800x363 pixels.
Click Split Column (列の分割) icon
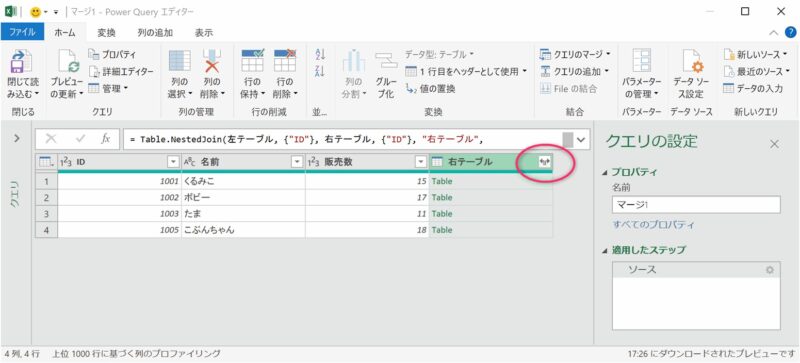click(x=354, y=61)
